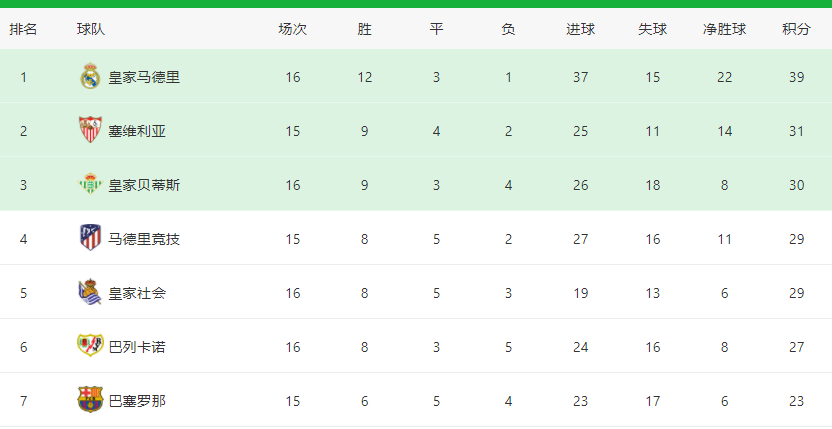Open the 马德里竞技 team name

[144, 239]
